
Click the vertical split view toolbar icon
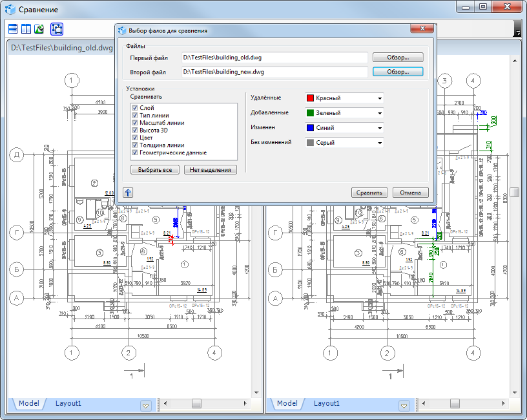pos(26,29)
